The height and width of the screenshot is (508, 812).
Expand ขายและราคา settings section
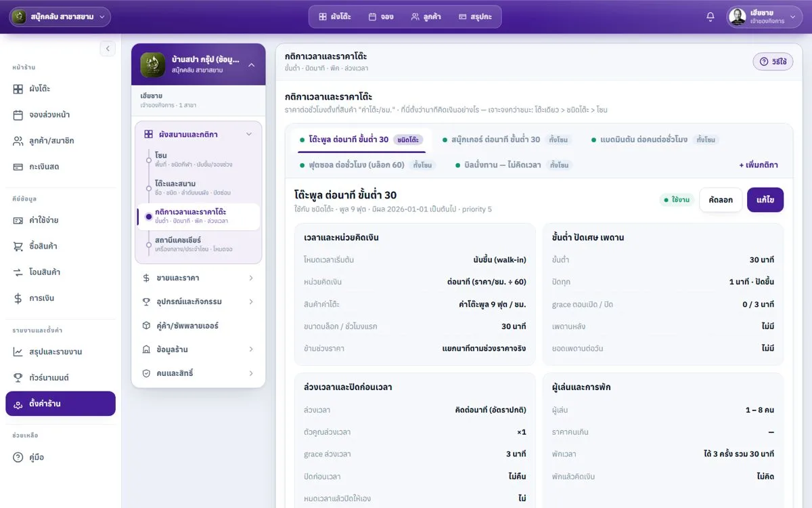click(198, 278)
